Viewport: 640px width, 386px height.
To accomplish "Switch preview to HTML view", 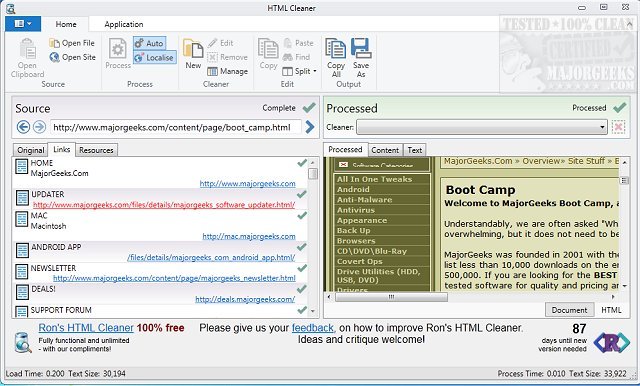I will click(x=611, y=310).
